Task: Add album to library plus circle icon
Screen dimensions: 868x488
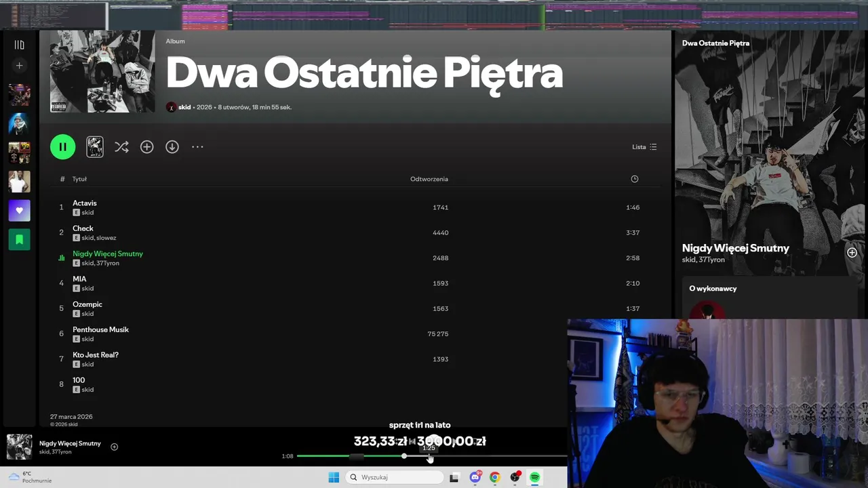Action: tap(146, 146)
